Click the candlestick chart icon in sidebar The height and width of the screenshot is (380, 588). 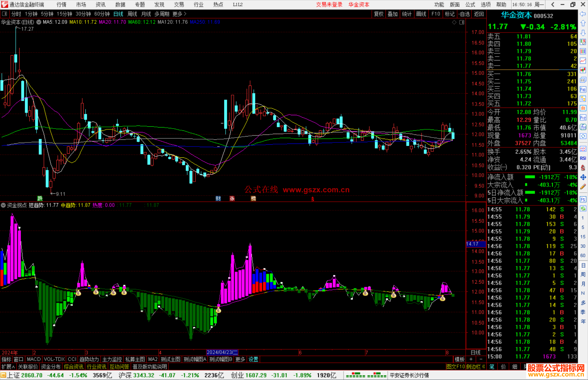coord(583,70)
